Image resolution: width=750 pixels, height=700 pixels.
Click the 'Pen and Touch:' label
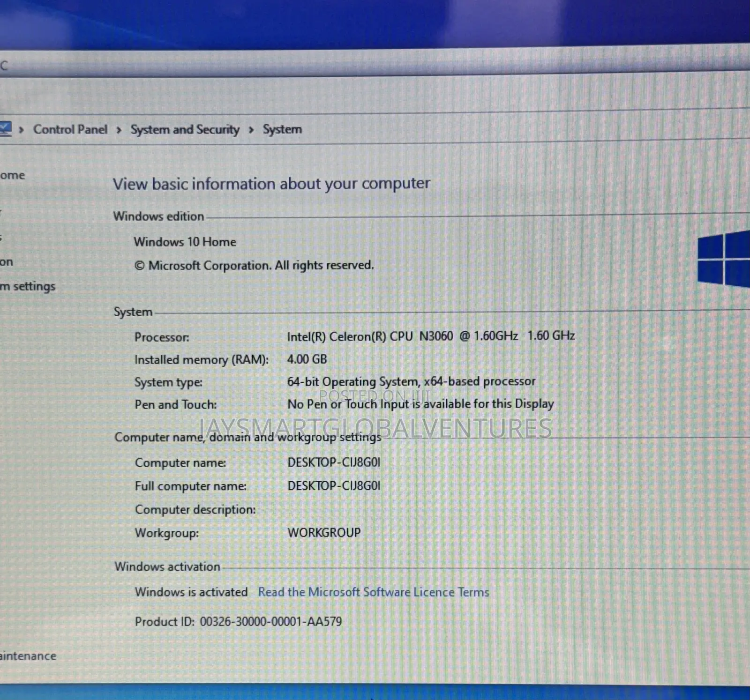click(x=176, y=404)
